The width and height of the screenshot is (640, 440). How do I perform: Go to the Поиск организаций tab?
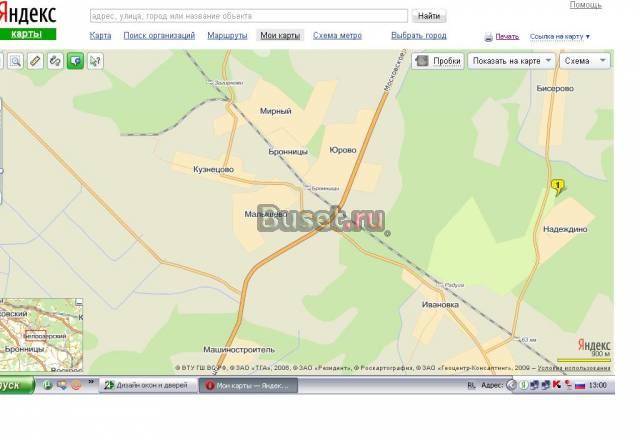[159, 36]
